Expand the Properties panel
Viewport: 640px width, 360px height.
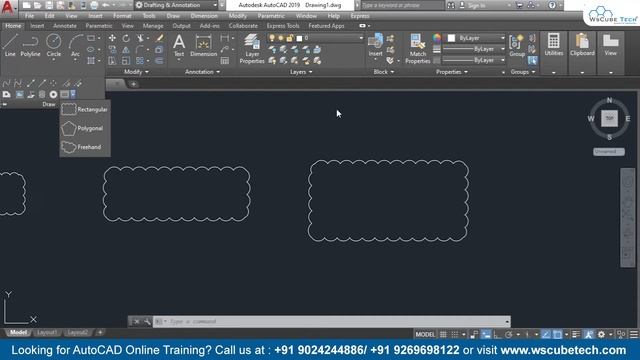coord(452,72)
